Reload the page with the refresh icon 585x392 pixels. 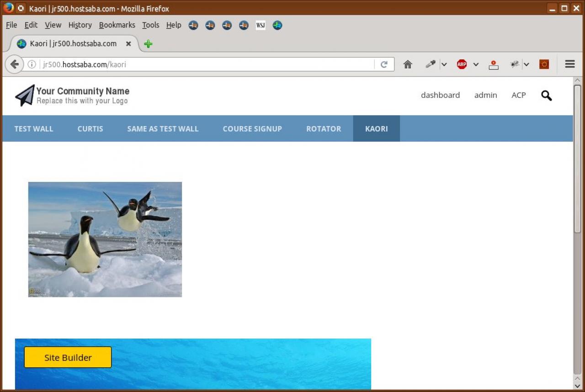(x=384, y=64)
